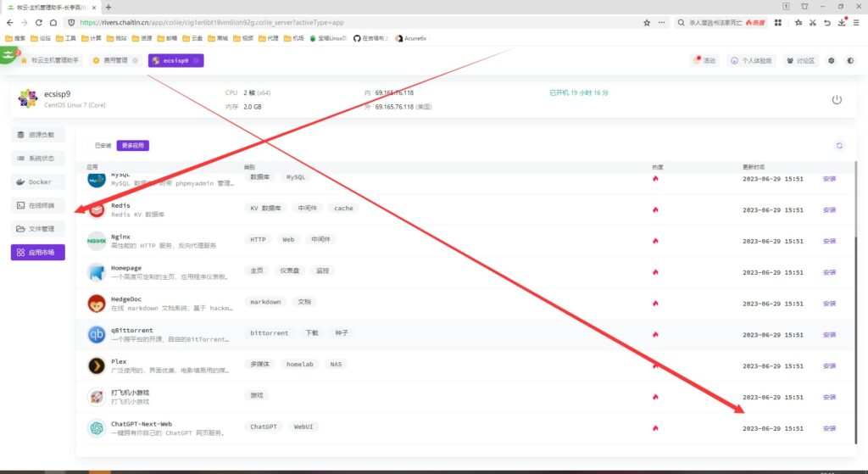This screenshot has height=474, width=868.
Task: Click the HTTP tag in Nginx row
Action: click(258, 240)
